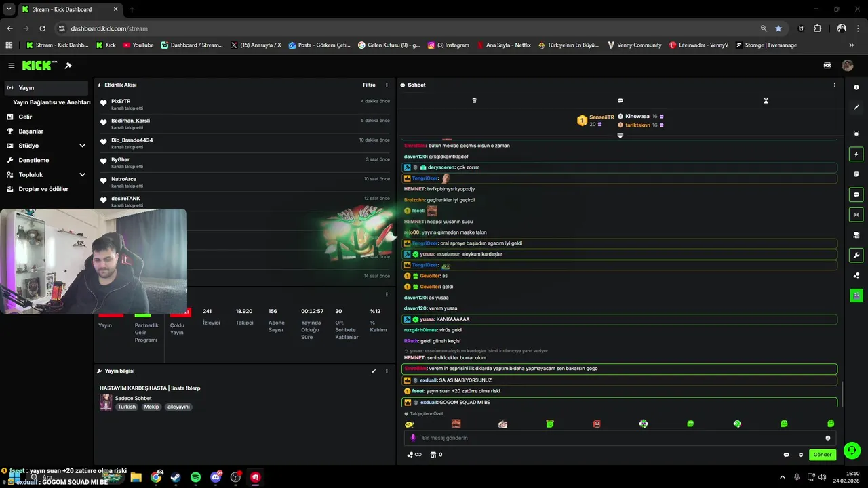
Task: Show more bookmarks with the chevron
Action: tap(852, 45)
